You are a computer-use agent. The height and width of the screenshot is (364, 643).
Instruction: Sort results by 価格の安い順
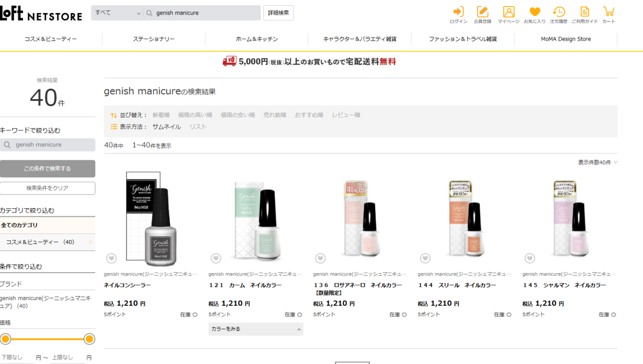pos(238,115)
